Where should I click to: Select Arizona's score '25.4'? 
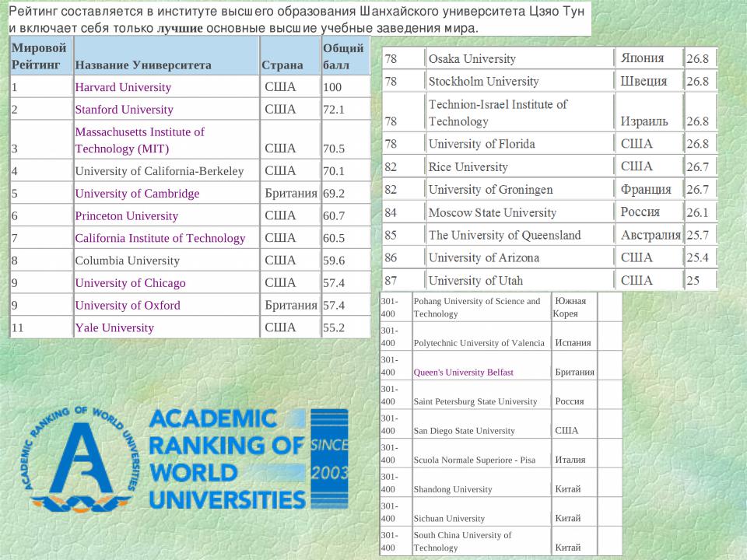point(700,257)
